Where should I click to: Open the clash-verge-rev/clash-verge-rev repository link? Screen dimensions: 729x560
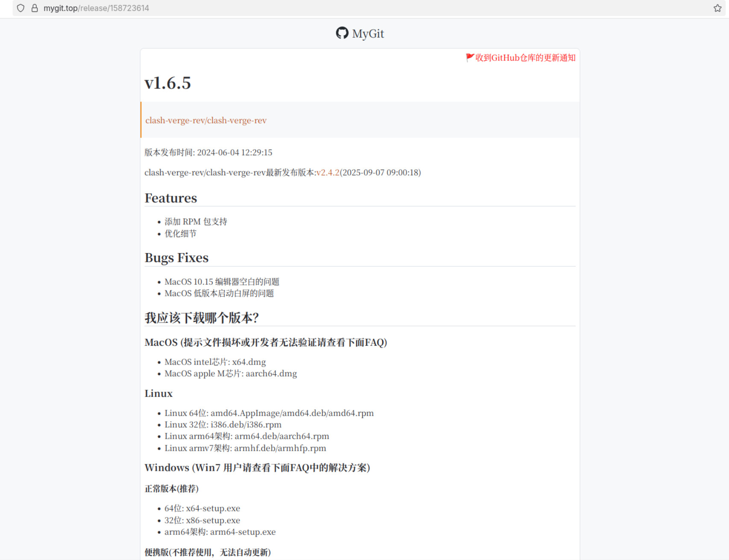(206, 120)
